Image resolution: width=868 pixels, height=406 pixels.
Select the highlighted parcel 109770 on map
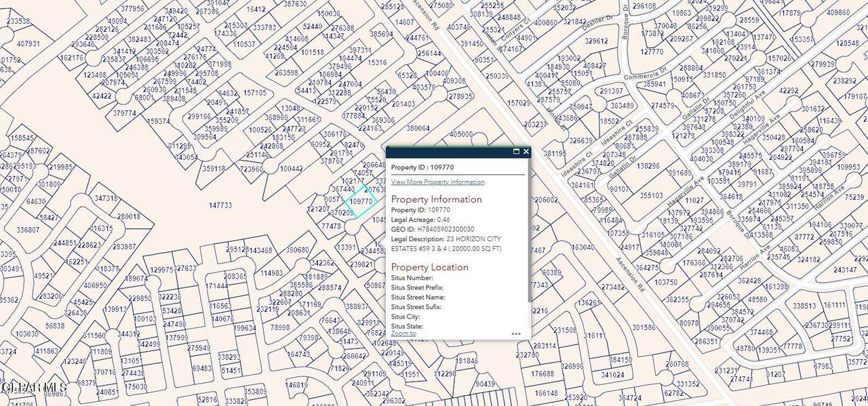pyautogui.click(x=359, y=201)
